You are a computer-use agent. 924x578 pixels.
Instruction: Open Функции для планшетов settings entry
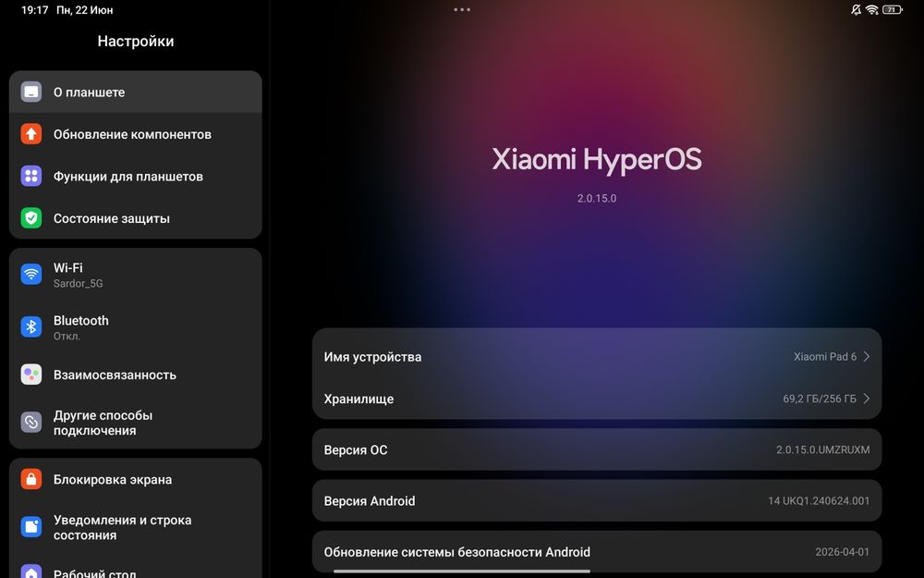(x=136, y=176)
